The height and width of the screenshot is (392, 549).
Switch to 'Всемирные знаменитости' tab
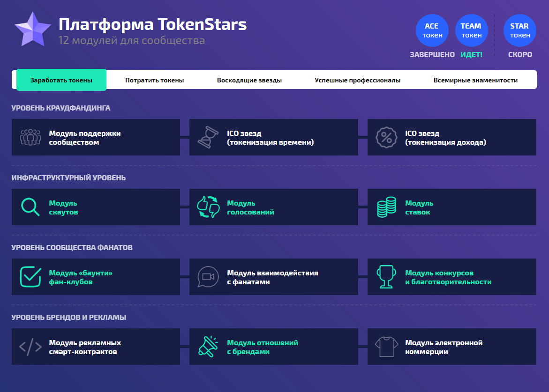coord(475,80)
